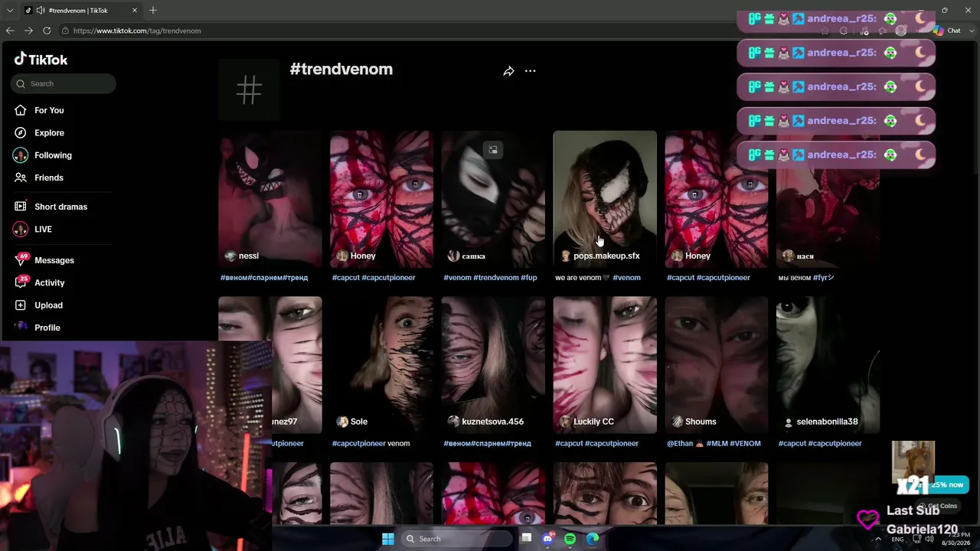Click the #веном#спарнем#тренд caption under nessi
Screen dimensions: 980x551
tap(263, 278)
